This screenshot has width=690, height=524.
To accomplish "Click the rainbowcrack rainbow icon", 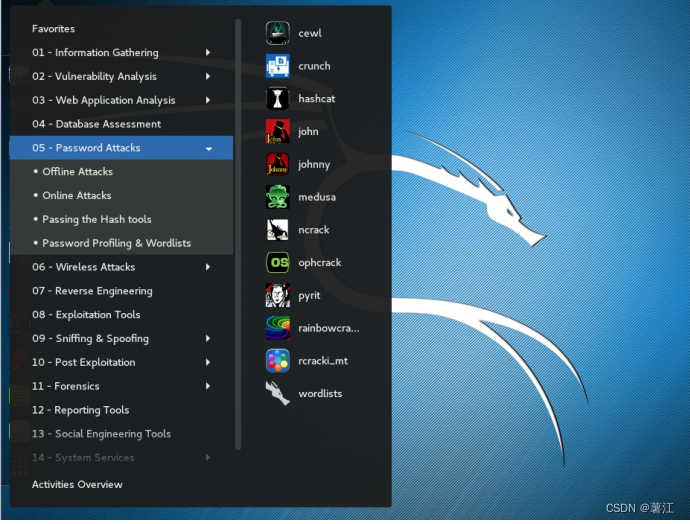I will (278, 328).
